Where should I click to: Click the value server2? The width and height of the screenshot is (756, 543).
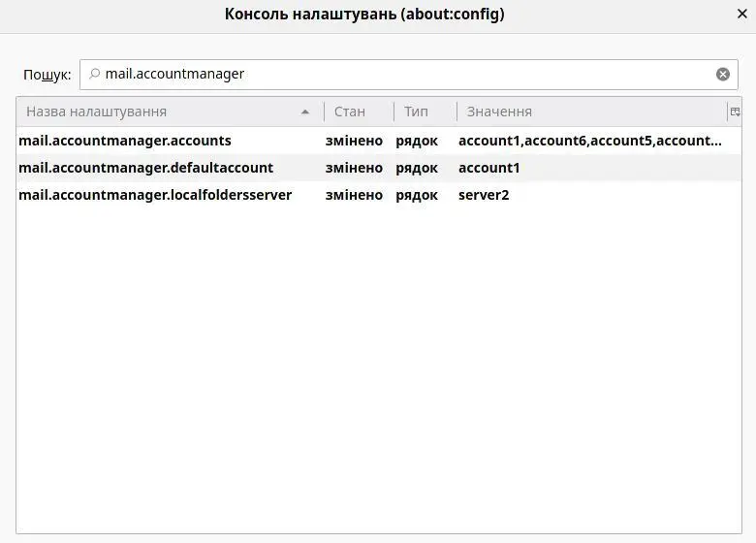pos(484,195)
